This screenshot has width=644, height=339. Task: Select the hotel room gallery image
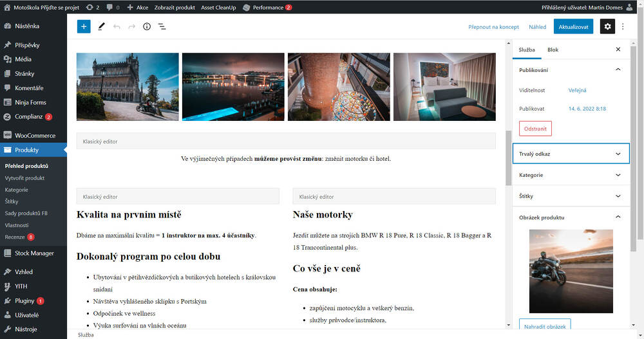click(444, 87)
